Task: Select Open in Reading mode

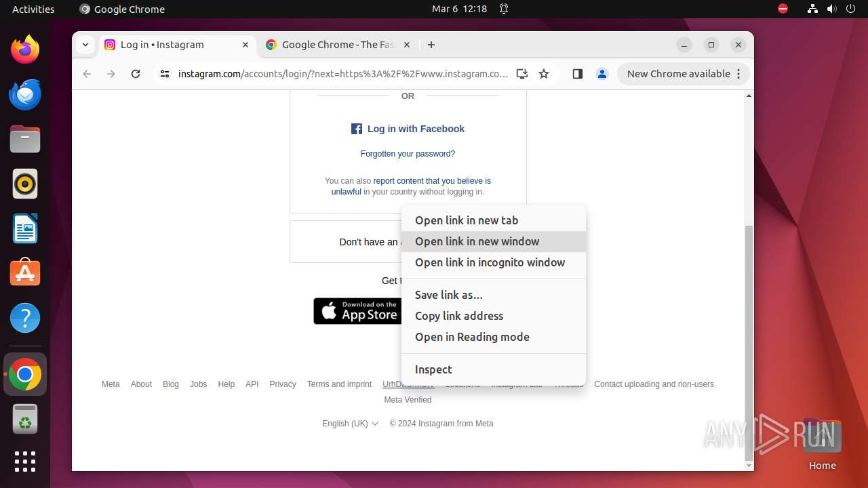Action: pyautogui.click(x=494, y=337)
